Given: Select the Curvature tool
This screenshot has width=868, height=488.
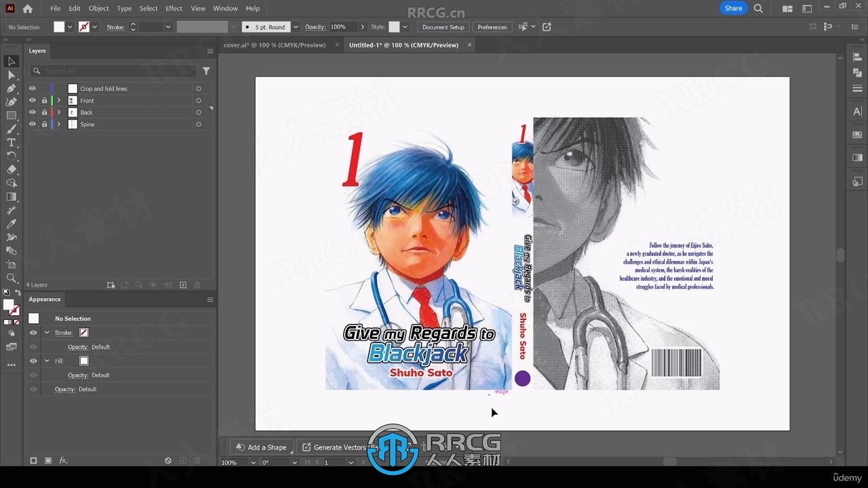Looking at the screenshot, I should coord(12,102).
